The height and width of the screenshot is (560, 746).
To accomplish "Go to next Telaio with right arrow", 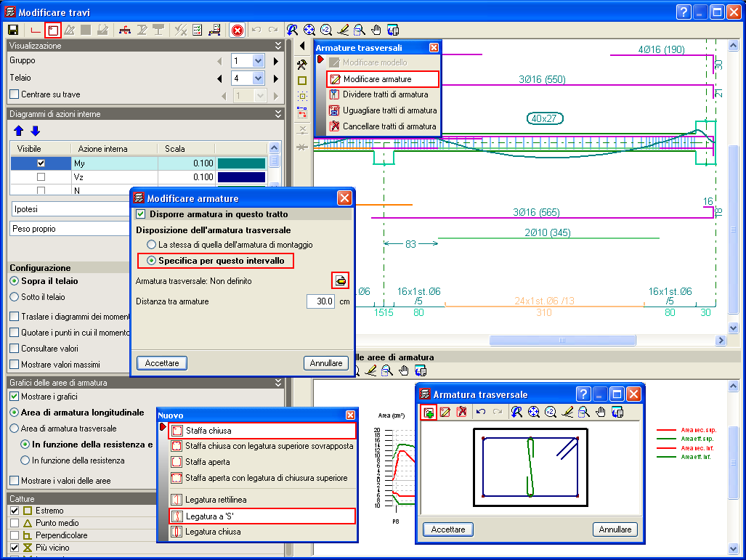I will pyautogui.click(x=276, y=78).
